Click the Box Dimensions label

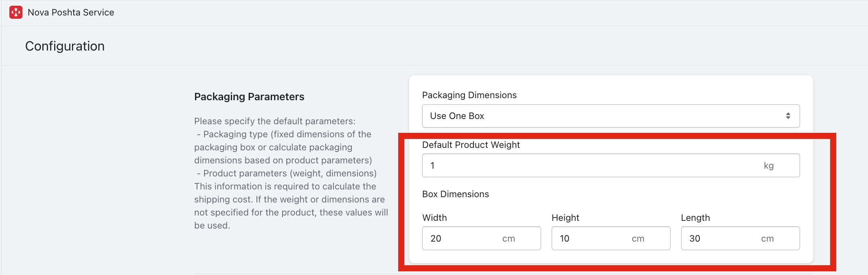click(x=455, y=194)
